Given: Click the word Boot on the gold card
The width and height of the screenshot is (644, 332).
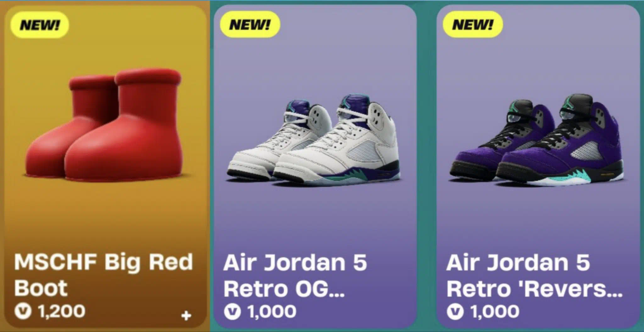Looking at the screenshot, I should [x=41, y=288].
